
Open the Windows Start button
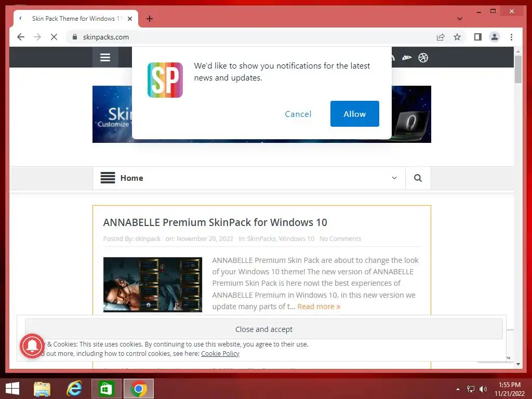(x=12, y=389)
